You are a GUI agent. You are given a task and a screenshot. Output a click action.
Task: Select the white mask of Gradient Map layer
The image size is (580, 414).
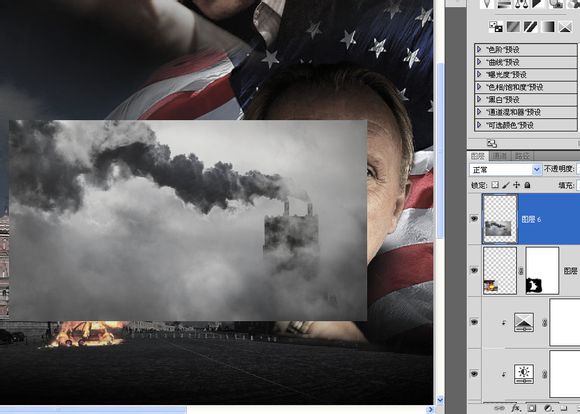click(565, 322)
